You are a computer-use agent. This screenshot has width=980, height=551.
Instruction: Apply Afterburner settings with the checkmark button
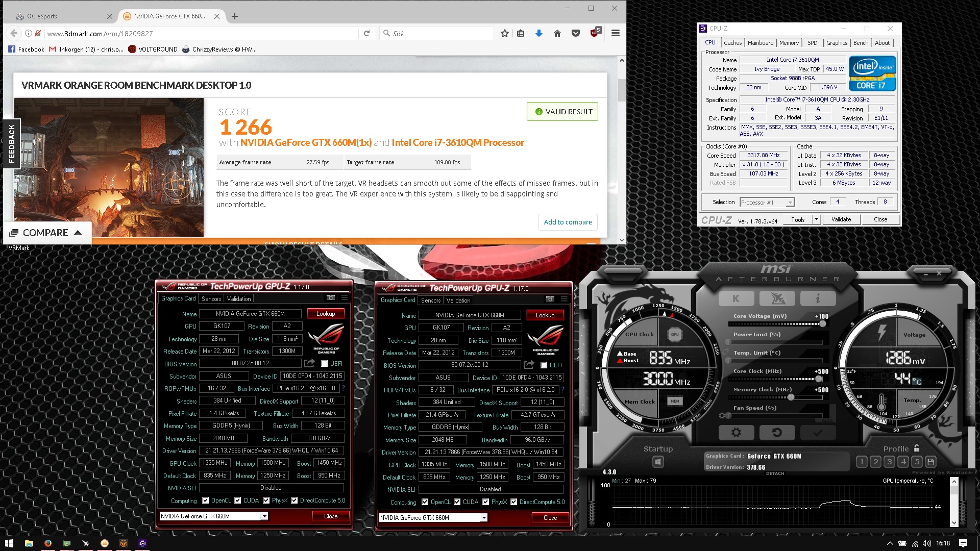pos(818,433)
